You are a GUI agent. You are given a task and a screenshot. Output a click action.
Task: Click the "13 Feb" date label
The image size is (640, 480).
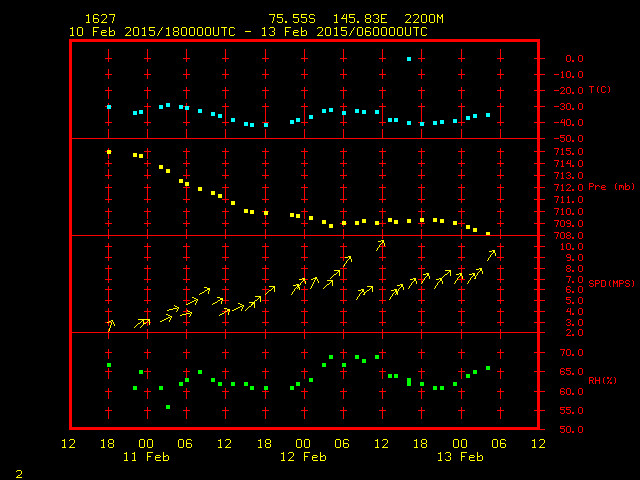pyautogui.click(x=460, y=457)
